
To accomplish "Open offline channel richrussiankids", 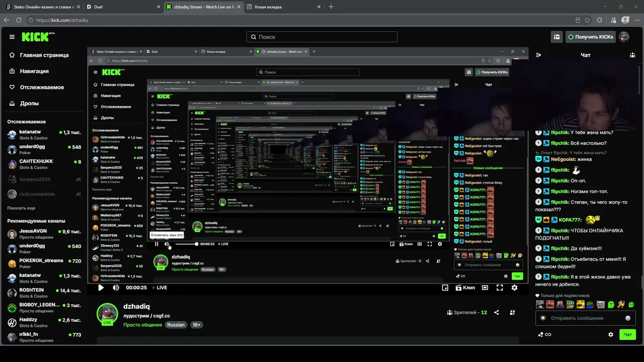I will [44, 194].
